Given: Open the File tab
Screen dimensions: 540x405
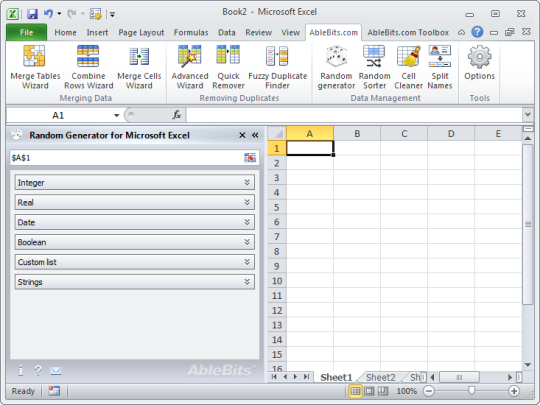Looking at the screenshot, I should click(27, 32).
